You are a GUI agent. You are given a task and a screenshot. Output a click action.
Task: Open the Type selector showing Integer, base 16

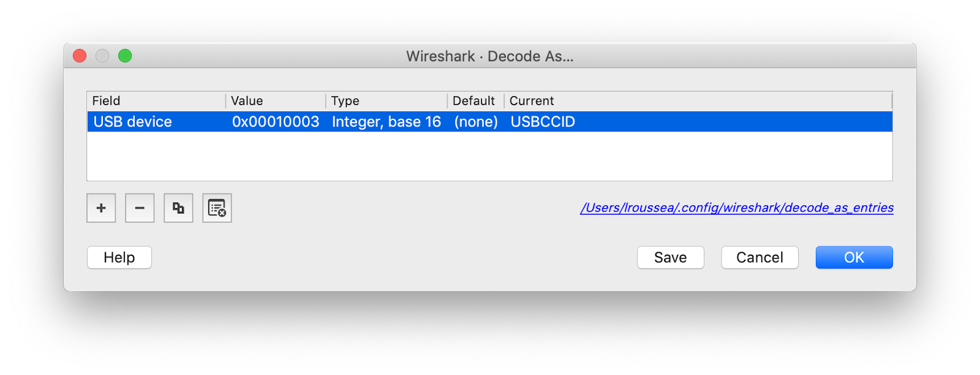[x=385, y=122]
